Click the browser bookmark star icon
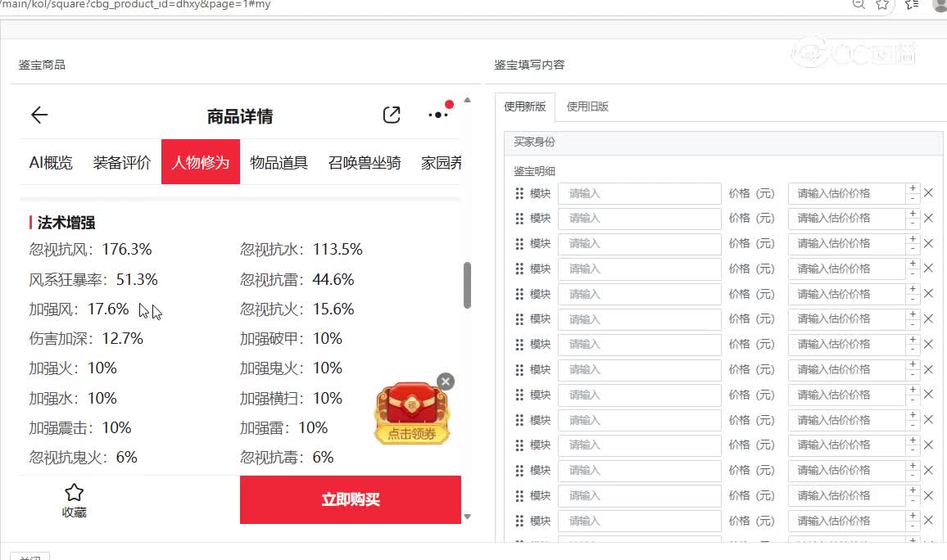The width and height of the screenshot is (947, 560). (x=882, y=4)
